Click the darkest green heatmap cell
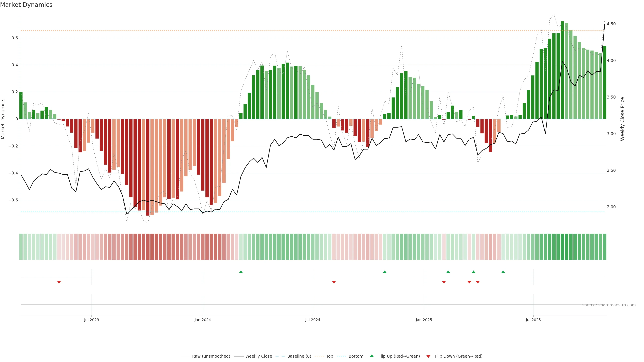The height and width of the screenshot is (362, 644). tap(562, 247)
